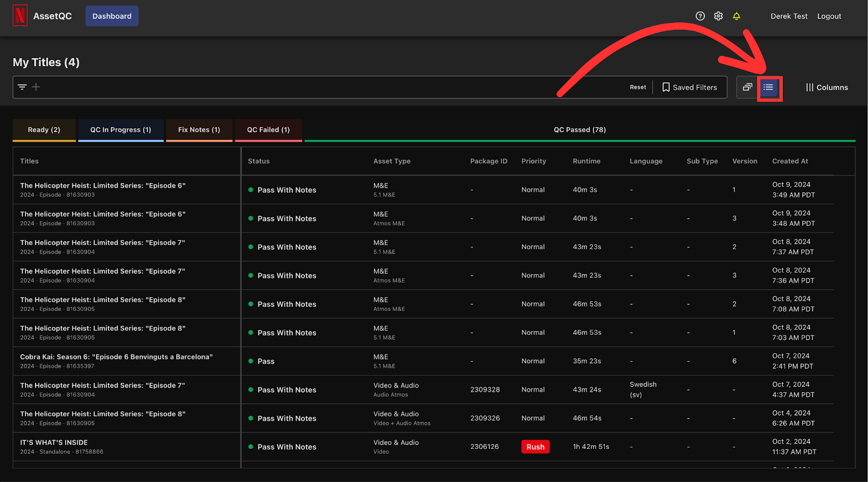The image size is (868, 482).
Task: Click the 46m 54s runtime cell
Action: [x=587, y=418]
